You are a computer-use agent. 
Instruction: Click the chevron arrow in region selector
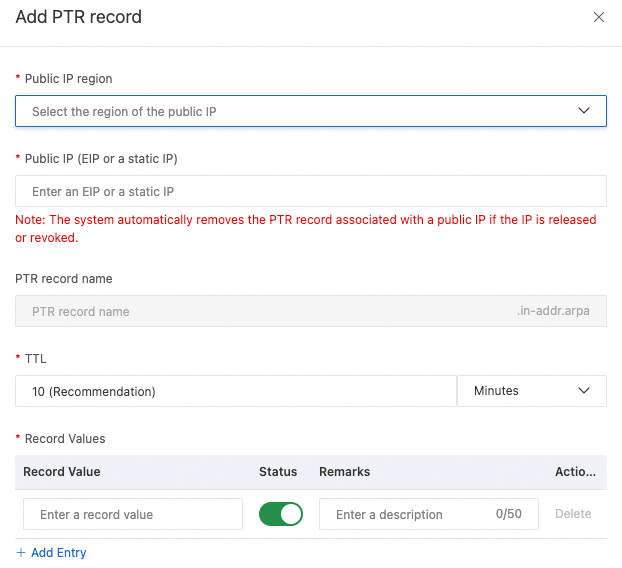584,111
